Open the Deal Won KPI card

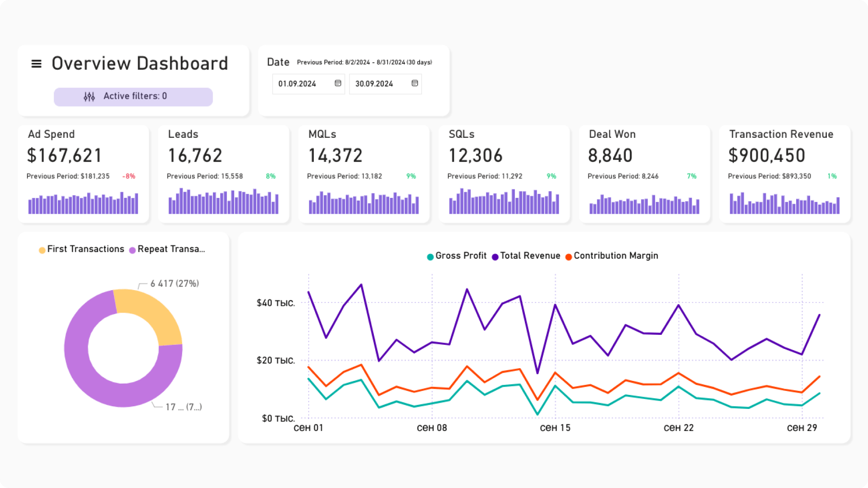click(x=644, y=174)
